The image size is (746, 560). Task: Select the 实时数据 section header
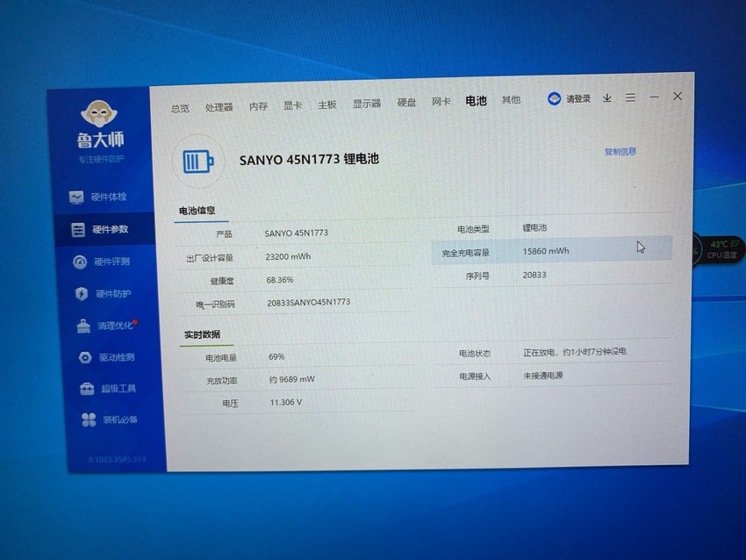point(202,334)
